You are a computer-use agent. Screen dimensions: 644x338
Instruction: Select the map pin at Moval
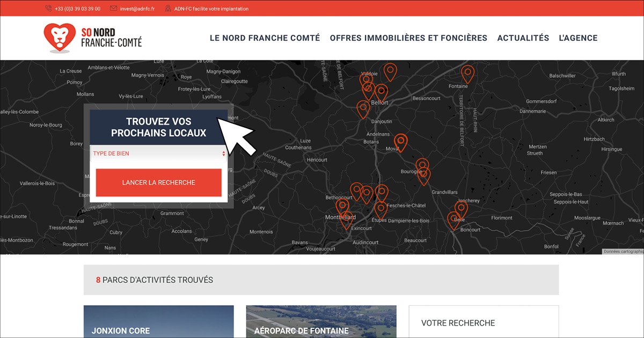[x=400, y=142]
